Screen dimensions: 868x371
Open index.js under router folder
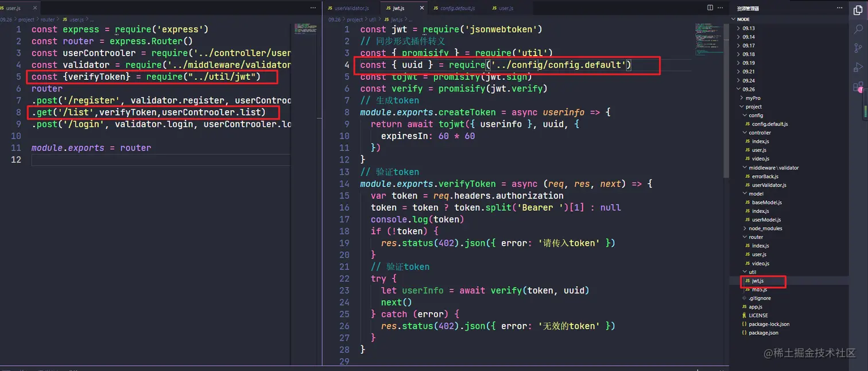[x=760, y=246]
